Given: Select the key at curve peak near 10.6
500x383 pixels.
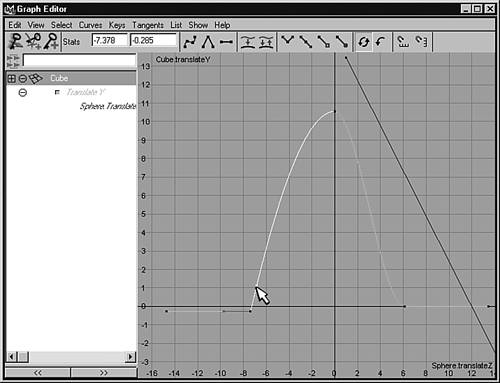Looking at the screenshot, I should tap(335, 111).
